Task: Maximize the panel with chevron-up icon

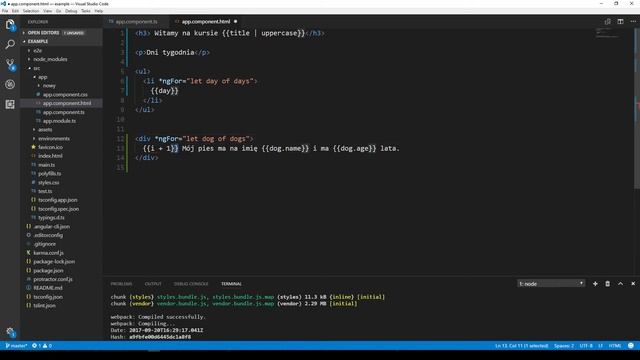Action: coord(620,284)
